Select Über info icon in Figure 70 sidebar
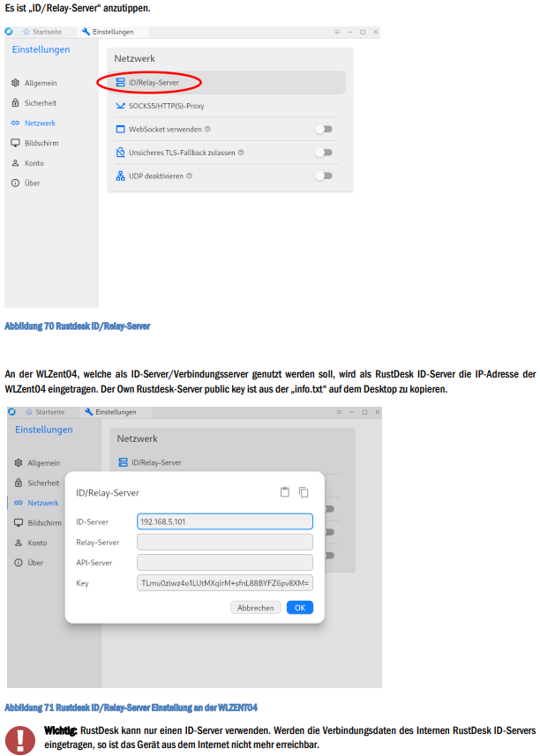The width and height of the screenshot is (540, 756). point(15,183)
